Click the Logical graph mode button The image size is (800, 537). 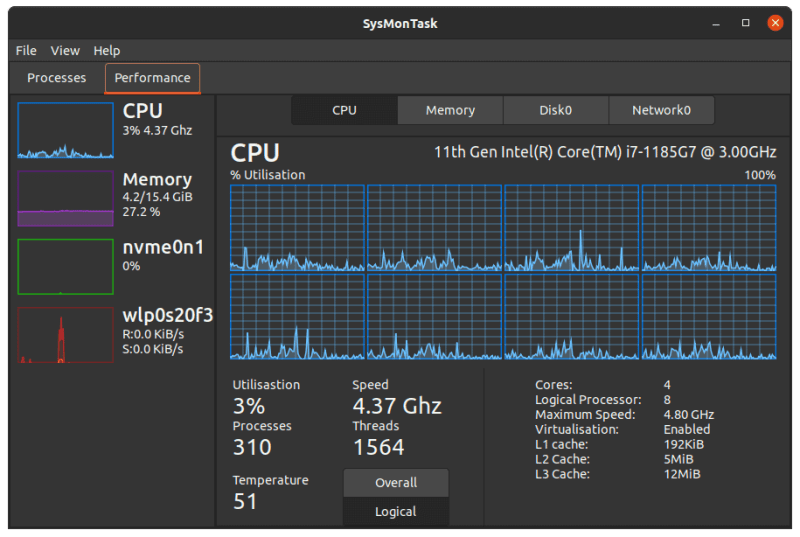[x=396, y=512]
